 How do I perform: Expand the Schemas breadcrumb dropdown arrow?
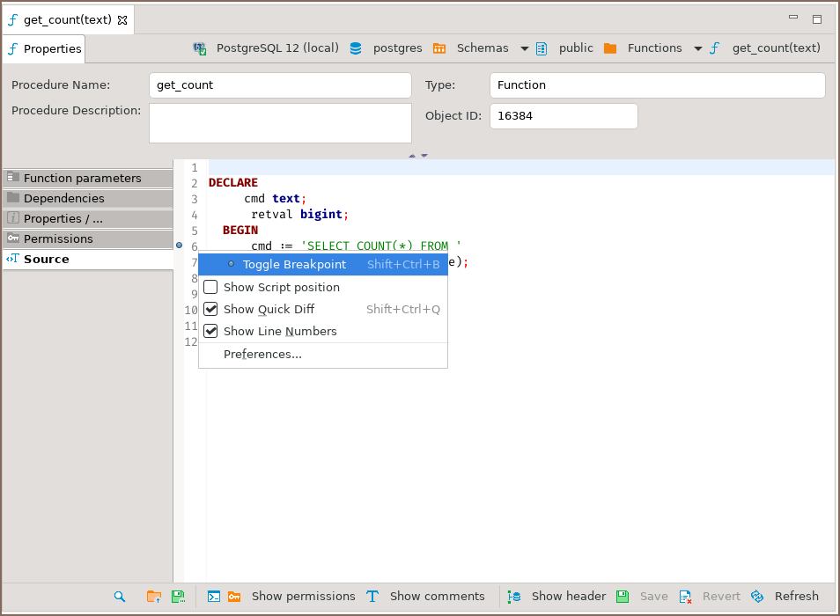524,48
